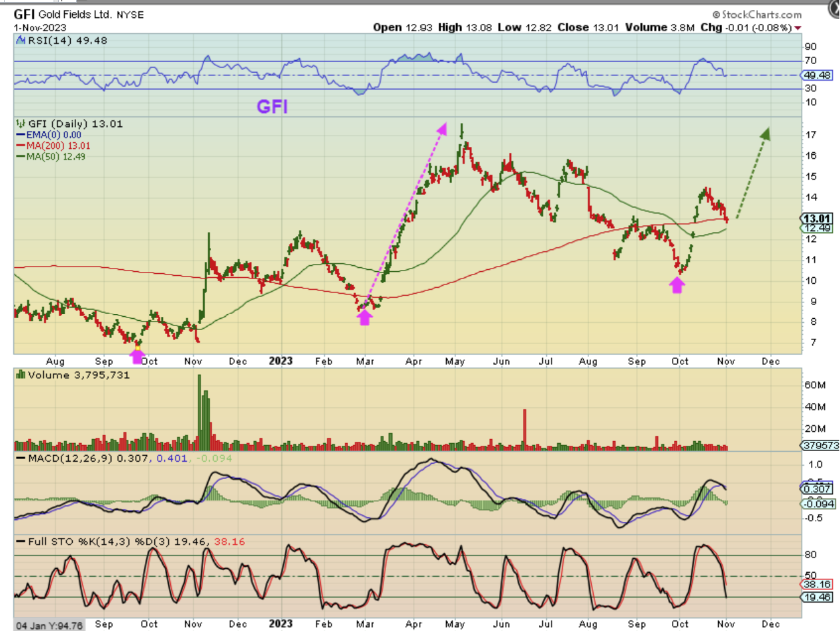The height and width of the screenshot is (631, 840).
Task: Click the crosshair readout showing 04 Jan
Action: click(50, 625)
